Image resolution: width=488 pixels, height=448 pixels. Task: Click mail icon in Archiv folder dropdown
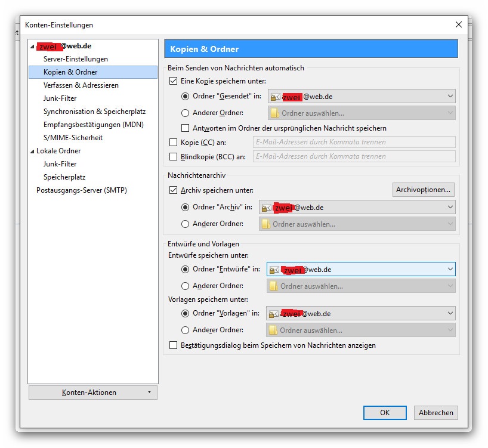(x=267, y=208)
